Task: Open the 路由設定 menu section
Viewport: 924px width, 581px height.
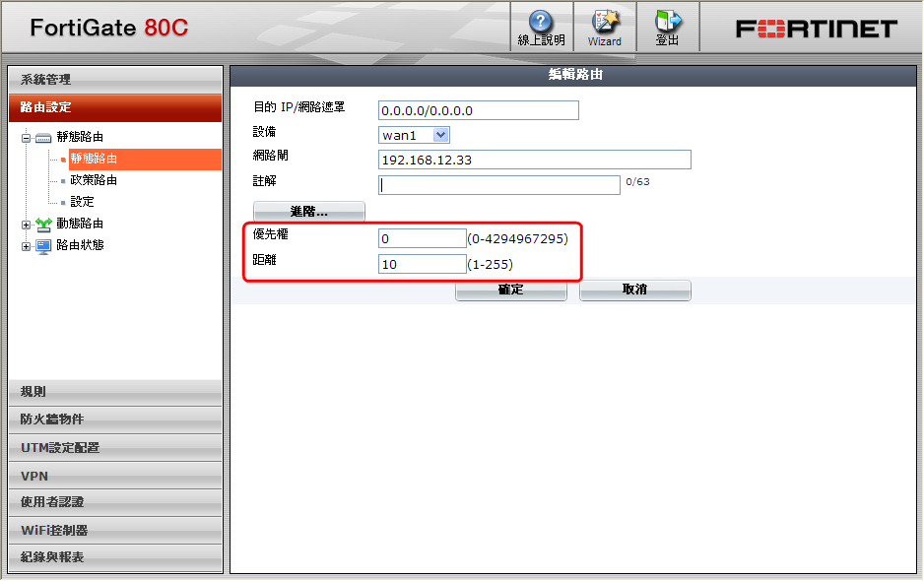Action: coord(115,107)
